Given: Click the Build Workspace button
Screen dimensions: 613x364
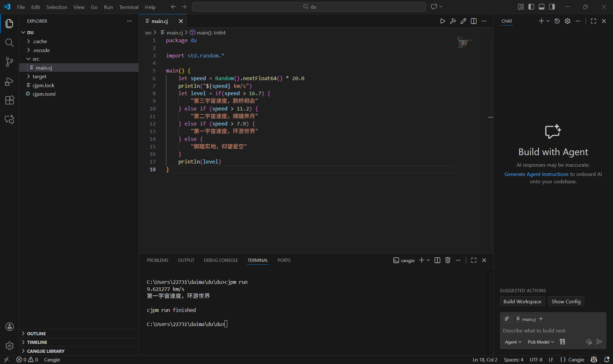Looking at the screenshot, I should pyautogui.click(x=522, y=301).
